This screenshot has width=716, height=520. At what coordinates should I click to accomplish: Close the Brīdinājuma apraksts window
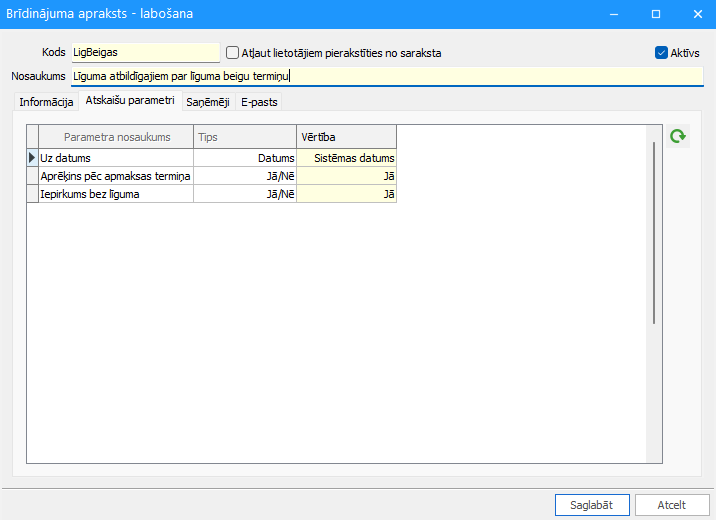(x=697, y=14)
